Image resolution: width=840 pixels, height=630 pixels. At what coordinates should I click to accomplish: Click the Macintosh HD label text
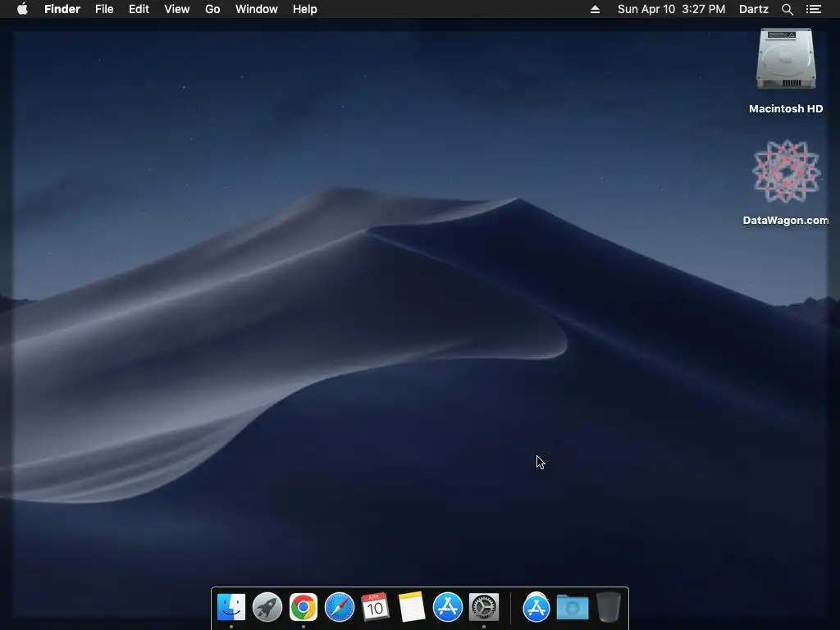coord(786,109)
